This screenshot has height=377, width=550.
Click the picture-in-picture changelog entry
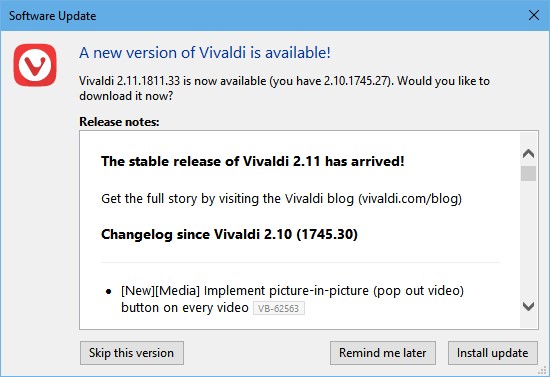point(293,299)
